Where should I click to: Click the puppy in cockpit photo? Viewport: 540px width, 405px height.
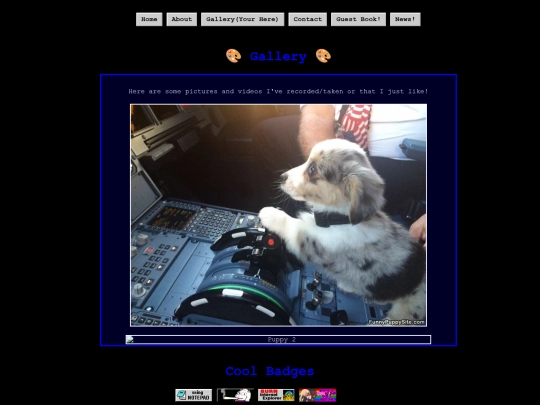coord(278,215)
